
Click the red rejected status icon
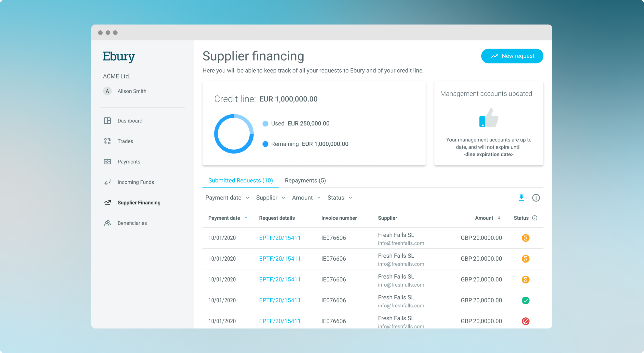(x=525, y=321)
